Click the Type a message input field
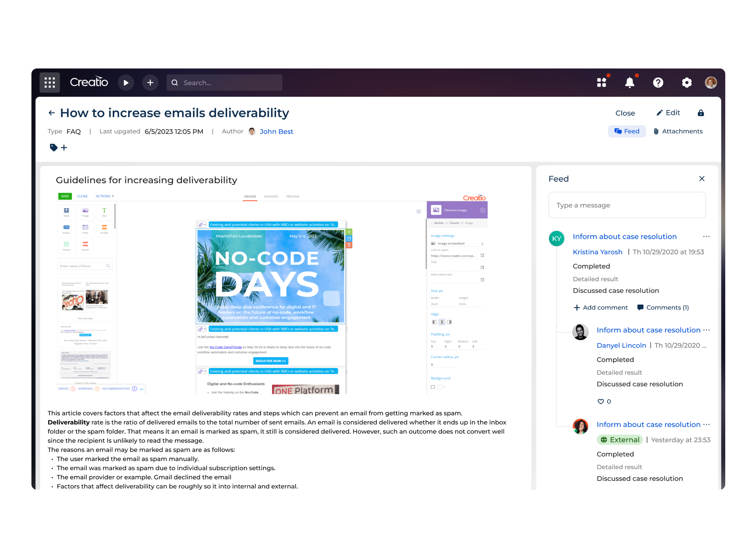Screen dimensions: 756x559 tap(627, 205)
